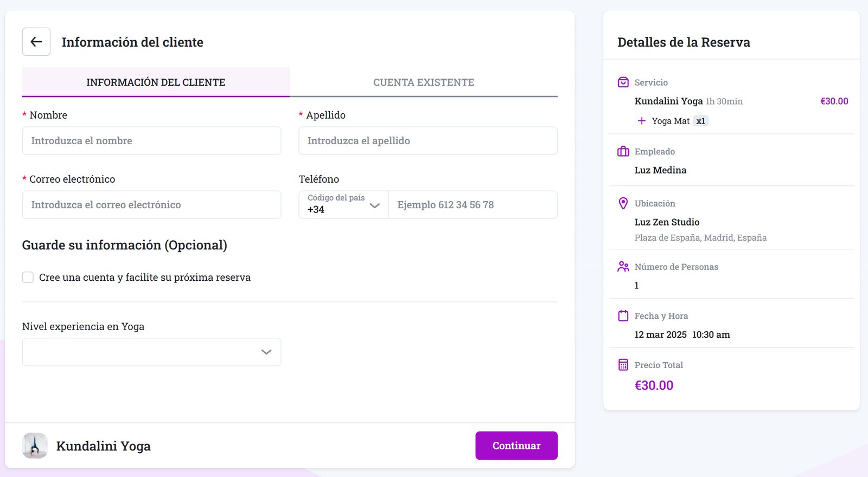Viewport: 868px width, 477px height.
Task: Switch to the Cuenta Existente tab
Action: [423, 82]
